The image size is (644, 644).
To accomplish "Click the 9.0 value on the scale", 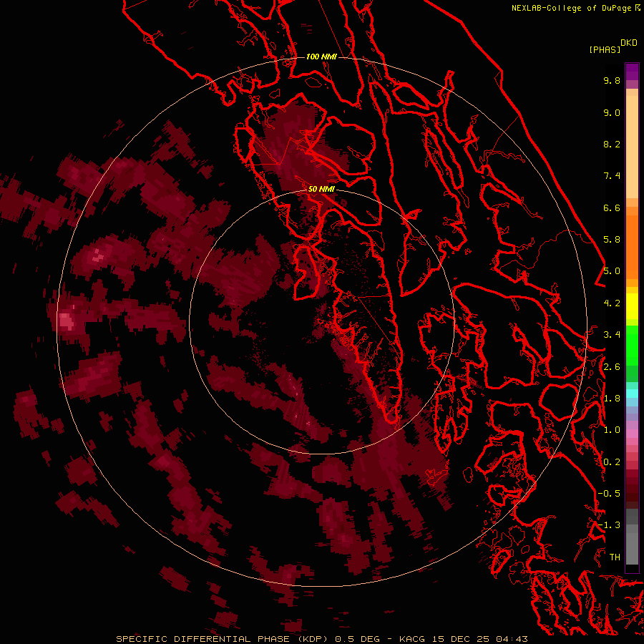I will coord(612,112).
